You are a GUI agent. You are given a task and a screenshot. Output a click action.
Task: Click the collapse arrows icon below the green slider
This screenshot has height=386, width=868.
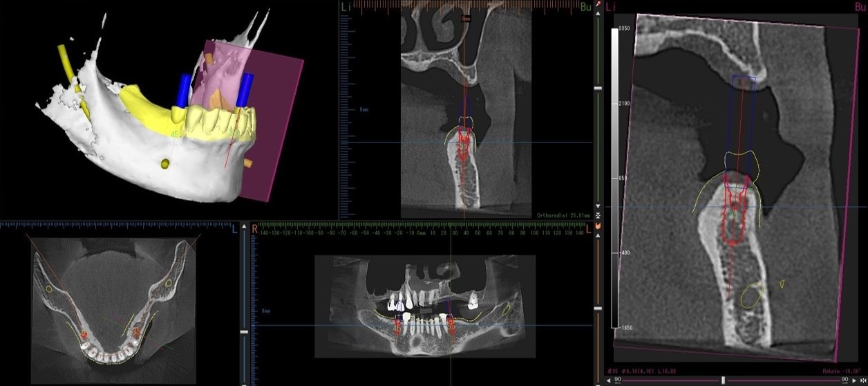(x=598, y=215)
